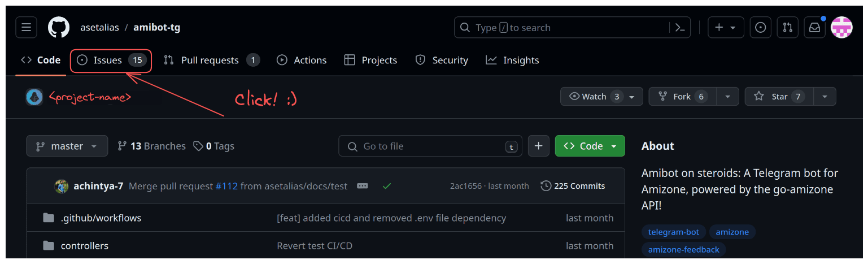Open the .github/workflows folder
This screenshot has width=868, height=264.
(x=101, y=218)
